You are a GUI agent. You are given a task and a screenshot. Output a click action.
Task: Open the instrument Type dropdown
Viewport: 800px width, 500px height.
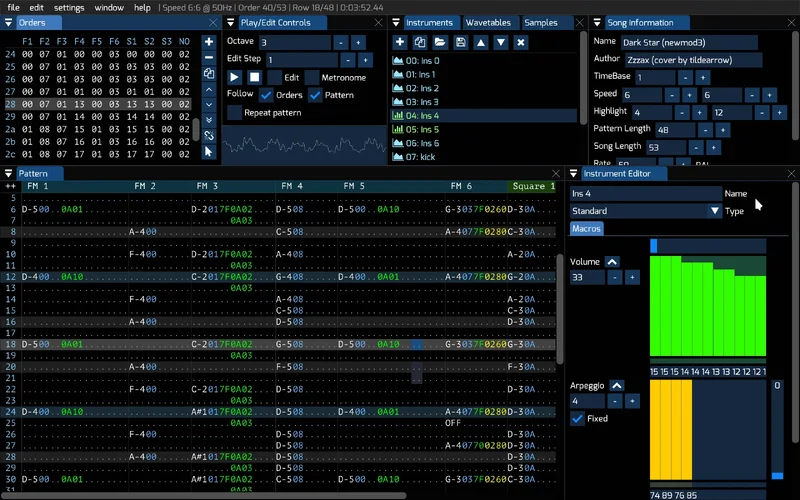tap(714, 211)
